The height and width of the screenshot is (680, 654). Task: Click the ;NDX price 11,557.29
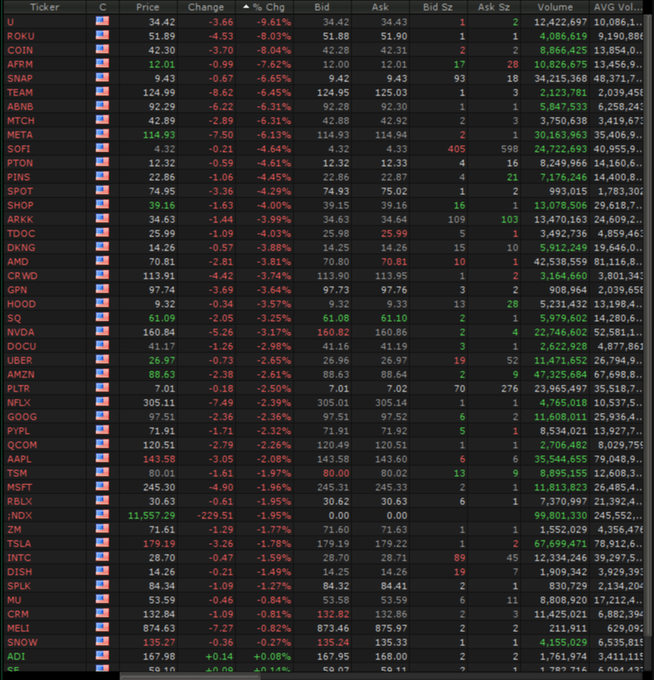[151, 516]
